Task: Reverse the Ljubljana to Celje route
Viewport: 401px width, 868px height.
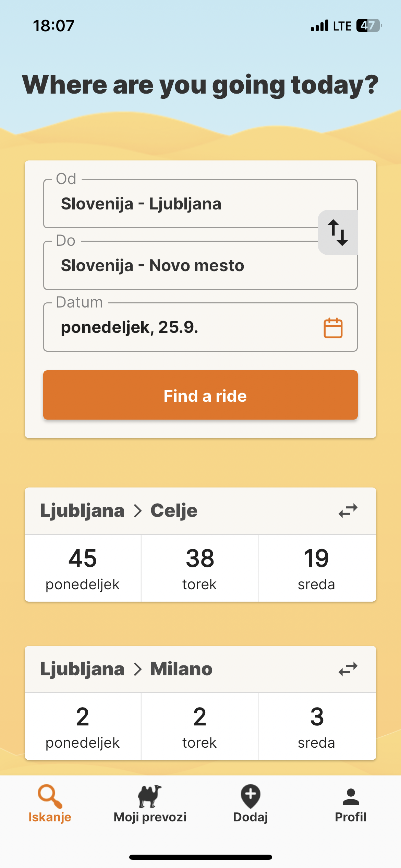Action: pyautogui.click(x=348, y=511)
